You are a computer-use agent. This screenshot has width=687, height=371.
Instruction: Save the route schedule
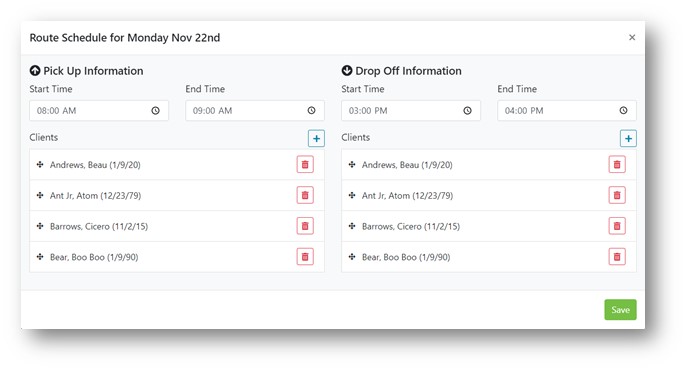[620, 310]
